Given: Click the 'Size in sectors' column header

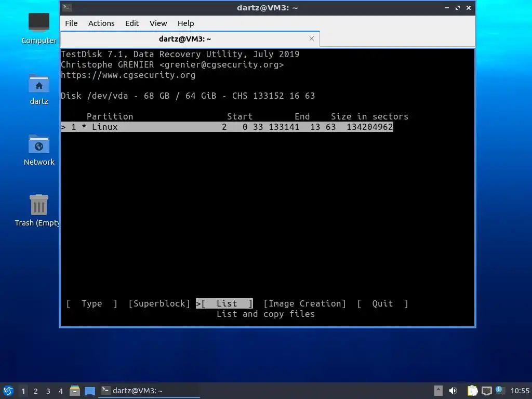Looking at the screenshot, I should [369, 117].
